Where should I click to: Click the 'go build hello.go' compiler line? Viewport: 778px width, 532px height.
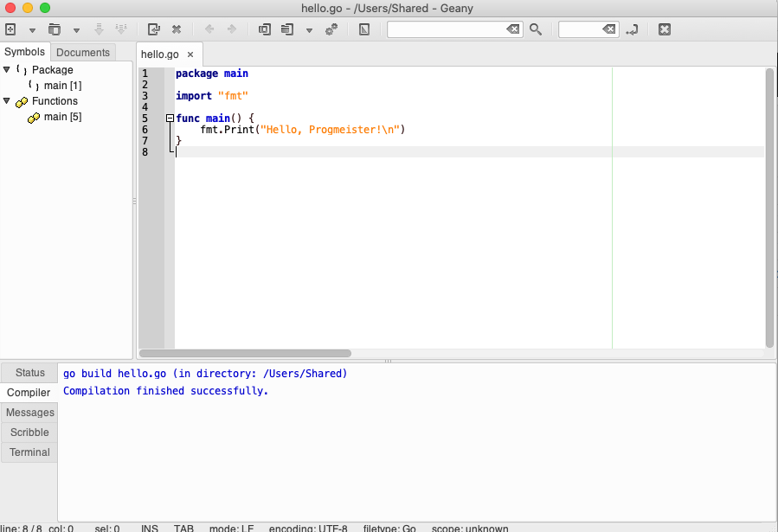click(x=205, y=374)
